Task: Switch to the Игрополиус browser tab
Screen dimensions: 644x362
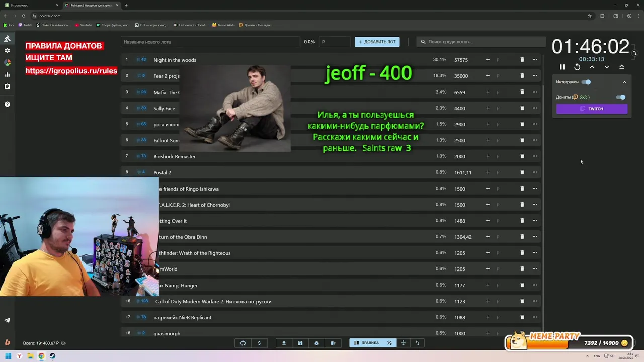Action: click(31, 5)
